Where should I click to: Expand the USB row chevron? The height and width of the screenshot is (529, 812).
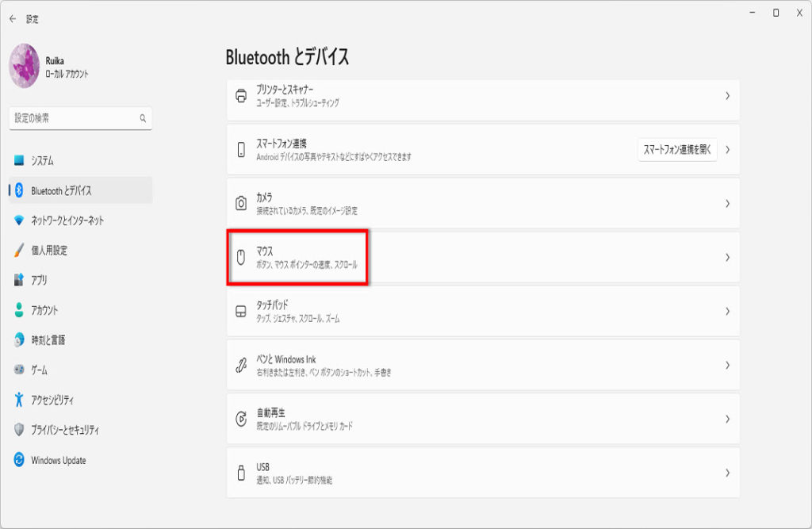click(726, 473)
